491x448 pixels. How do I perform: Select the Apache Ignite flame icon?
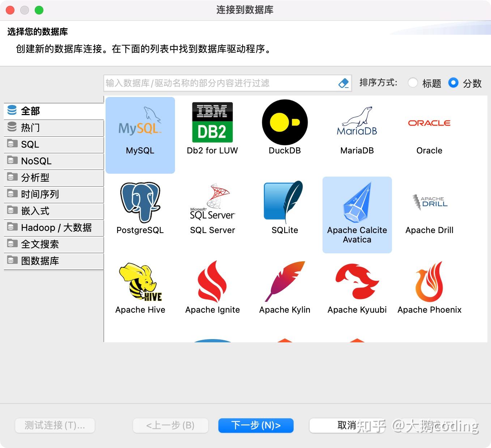click(212, 282)
